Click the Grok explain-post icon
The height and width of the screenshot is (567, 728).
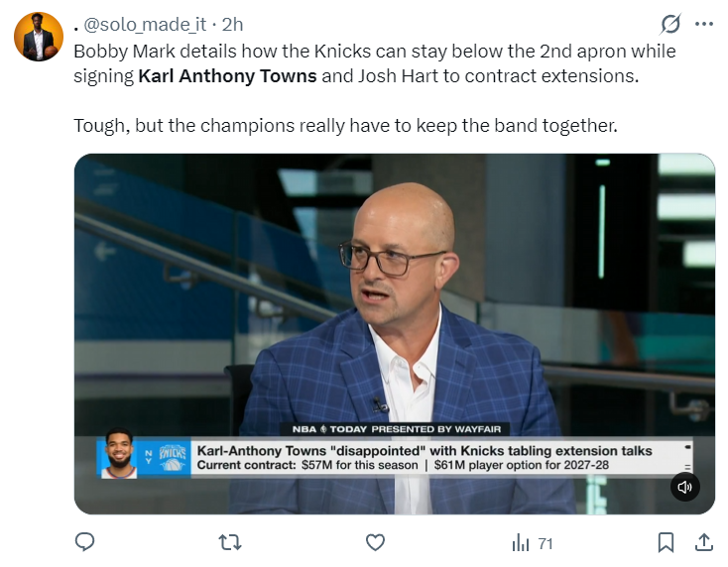pos(670,24)
